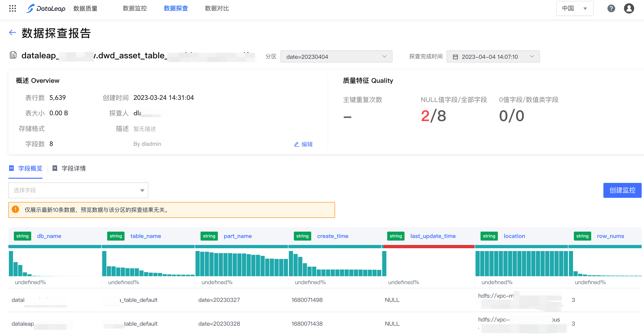Open the app launcher grid icon
The width and height of the screenshot is (644, 335).
click(13, 8)
